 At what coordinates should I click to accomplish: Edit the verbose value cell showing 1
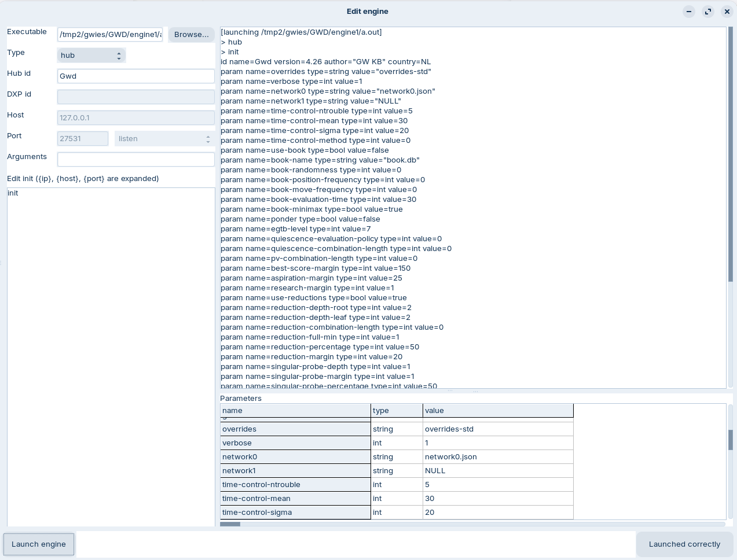coord(498,443)
